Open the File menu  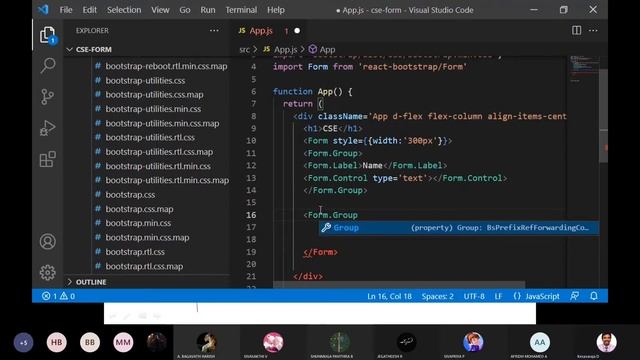pos(66,10)
